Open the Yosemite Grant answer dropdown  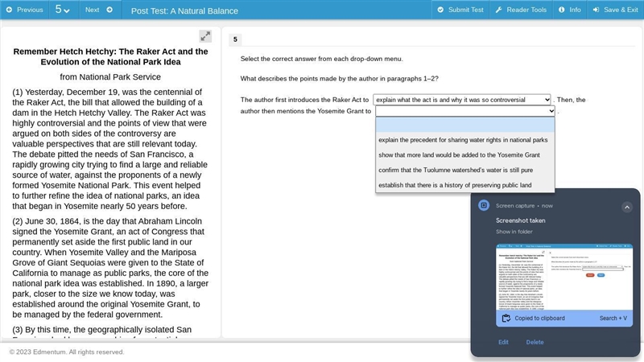[x=465, y=111]
